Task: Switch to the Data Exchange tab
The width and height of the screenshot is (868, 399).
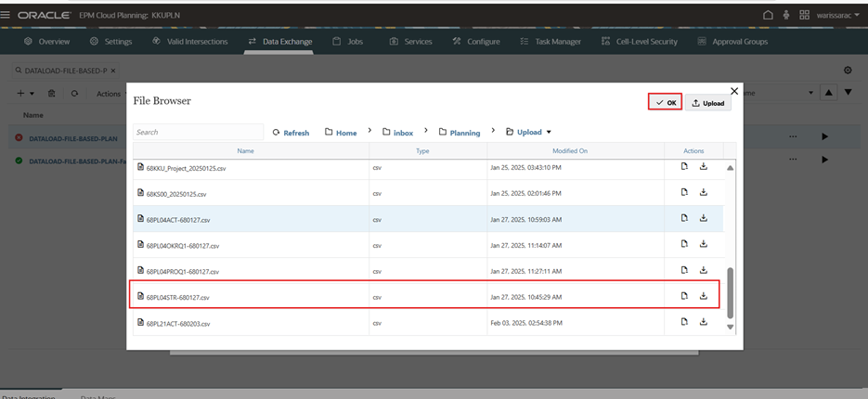Action: pos(280,42)
